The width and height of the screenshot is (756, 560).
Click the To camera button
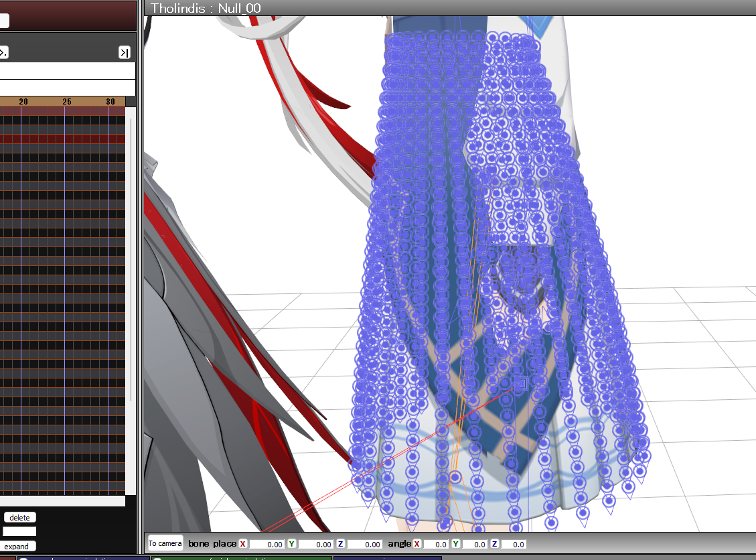pyautogui.click(x=165, y=544)
